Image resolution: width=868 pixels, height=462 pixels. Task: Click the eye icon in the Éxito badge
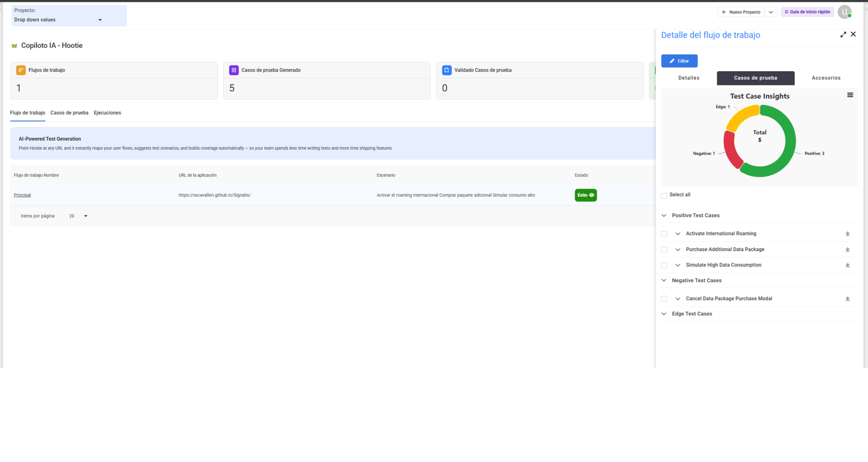click(x=591, y=195)
